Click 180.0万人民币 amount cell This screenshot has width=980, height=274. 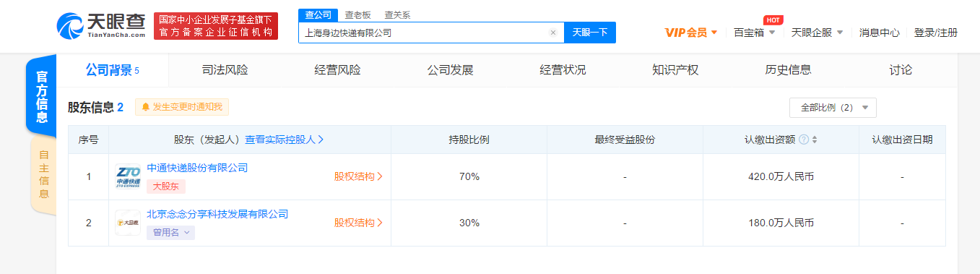(x=781, y=223)
